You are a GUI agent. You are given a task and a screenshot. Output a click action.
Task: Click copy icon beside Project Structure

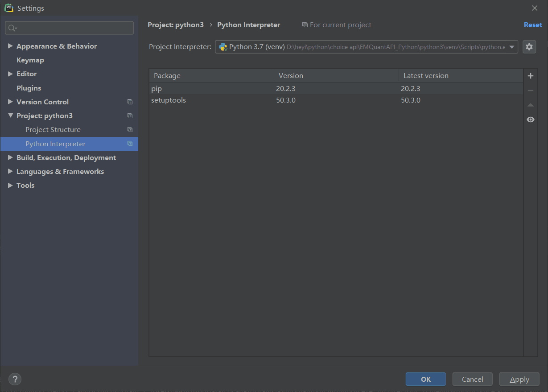(x=130, y=129)
